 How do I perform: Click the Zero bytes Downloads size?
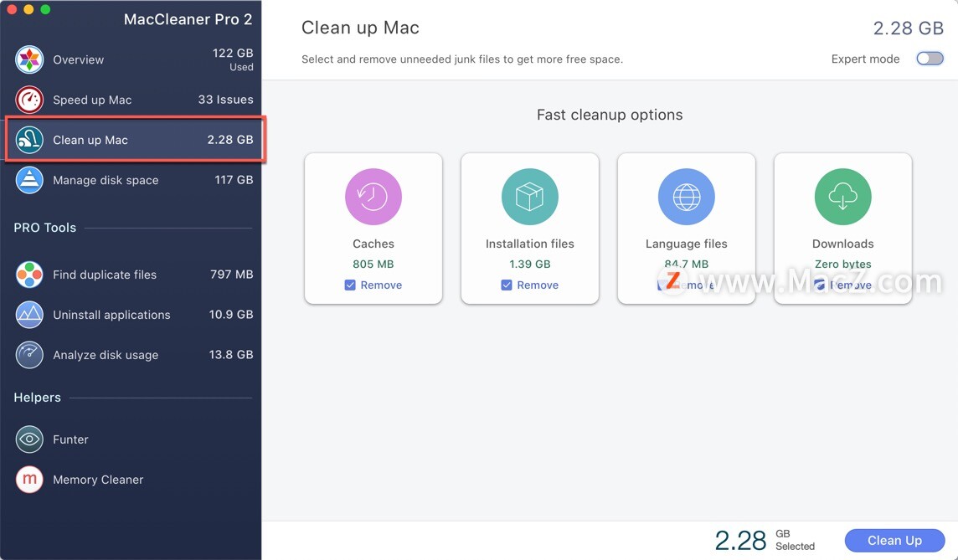pyautogui.click(x=842, y=264)
